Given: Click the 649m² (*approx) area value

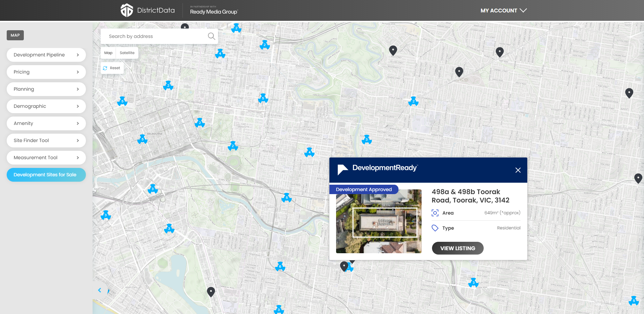Looking at the screenshot, I should [x=502, y=213].
